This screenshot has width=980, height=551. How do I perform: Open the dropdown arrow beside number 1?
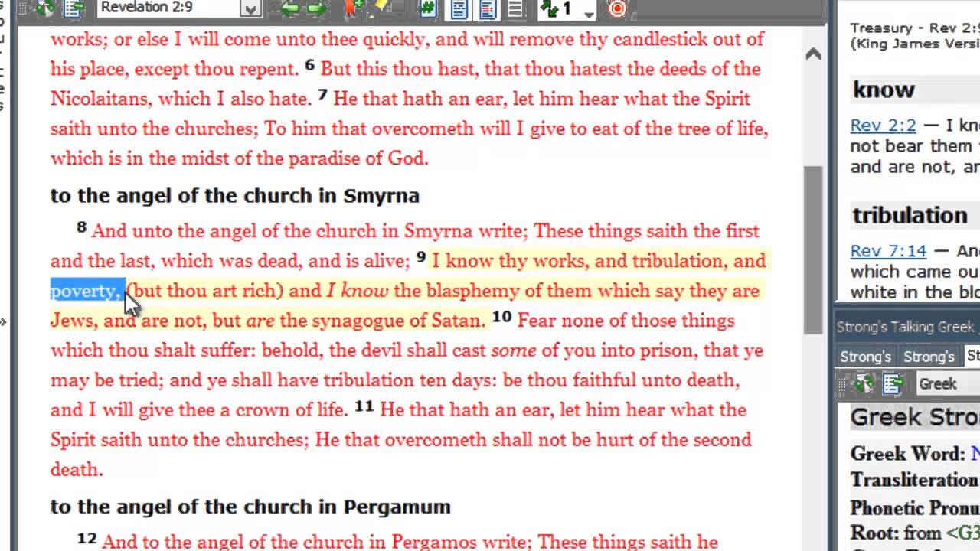coord(588,13)
